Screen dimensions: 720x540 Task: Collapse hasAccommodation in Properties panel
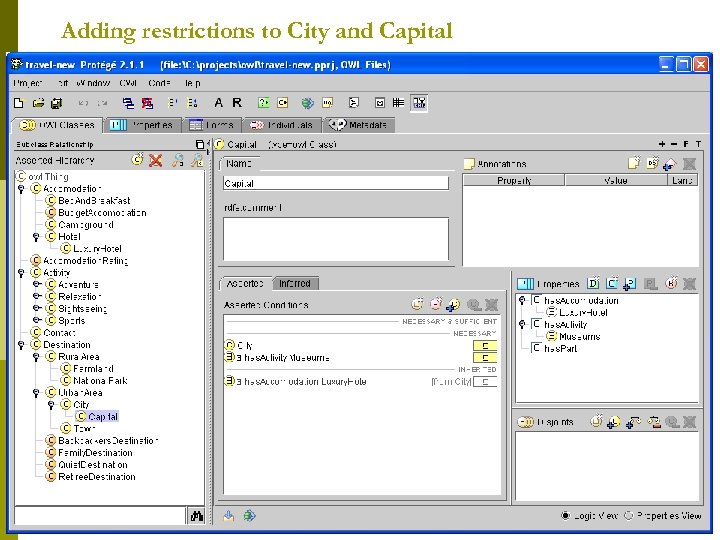click(x=522, y=300)
